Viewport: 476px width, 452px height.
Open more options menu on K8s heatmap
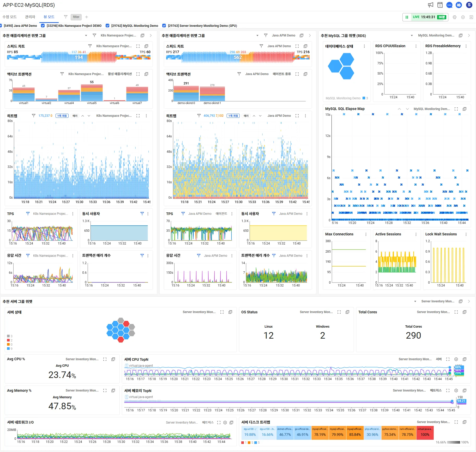[x=146, y=116]
